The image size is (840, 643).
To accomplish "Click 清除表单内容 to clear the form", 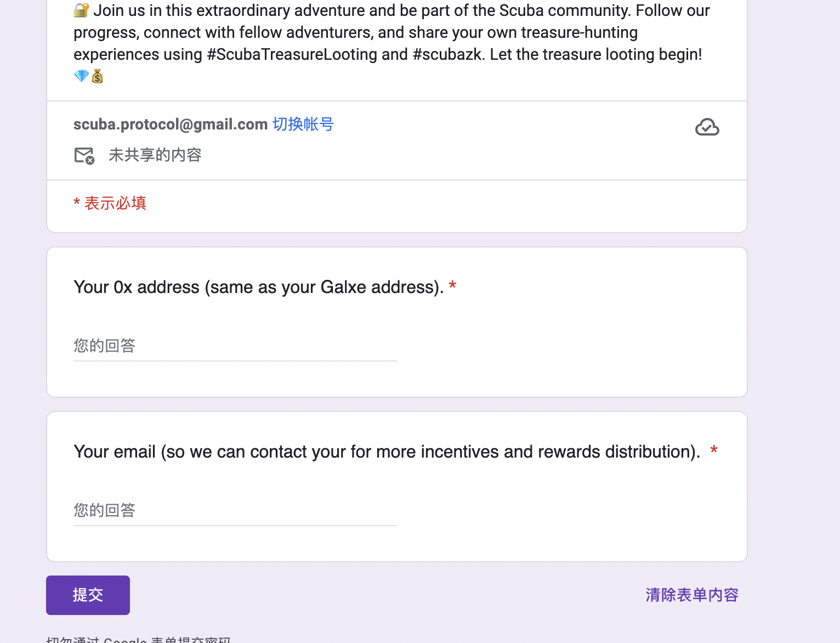I will coord(691,595).
